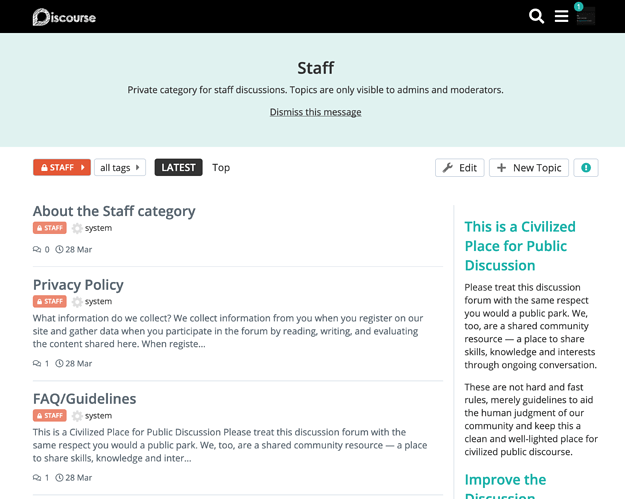The width and height of the screenshot is (625, 499).
Task: Open the FAQ/Guidelines topic
Action: (x=84, y=399)
